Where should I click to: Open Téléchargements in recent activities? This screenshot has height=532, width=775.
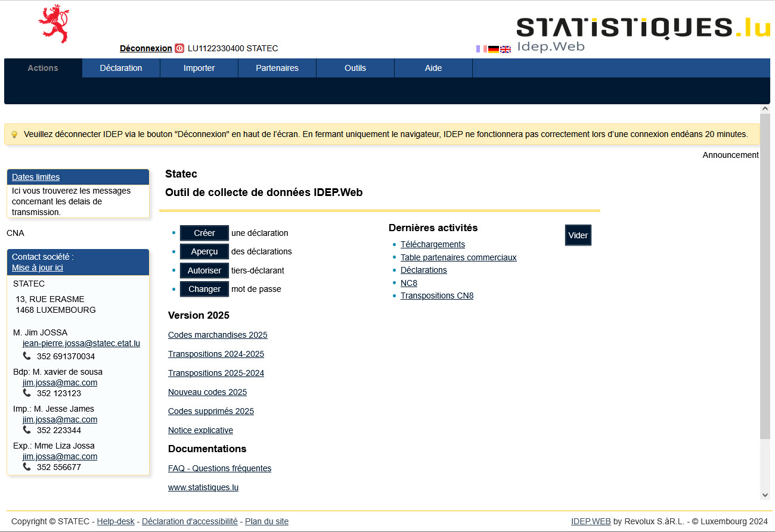coord(433,244)
